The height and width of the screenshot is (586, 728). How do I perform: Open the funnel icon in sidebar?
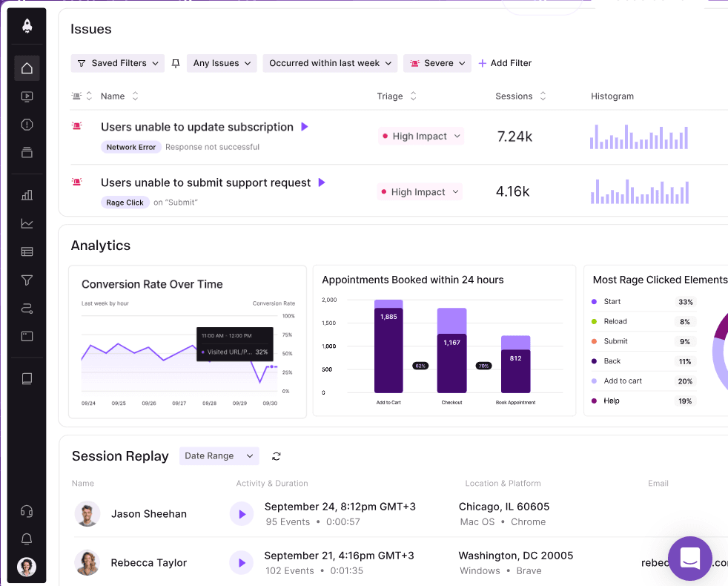tap(27, 280)
